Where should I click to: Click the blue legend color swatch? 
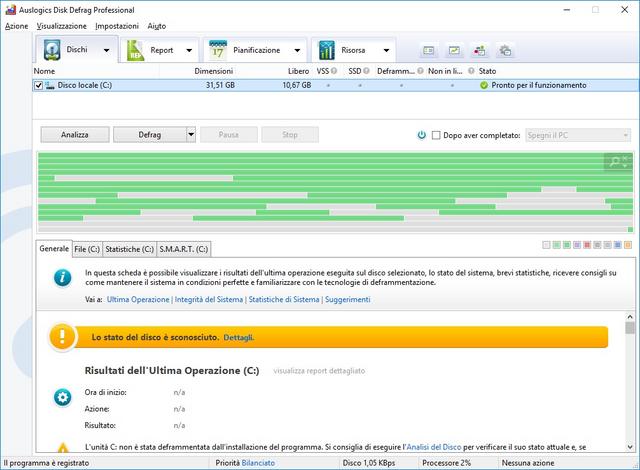pos(618,245)
